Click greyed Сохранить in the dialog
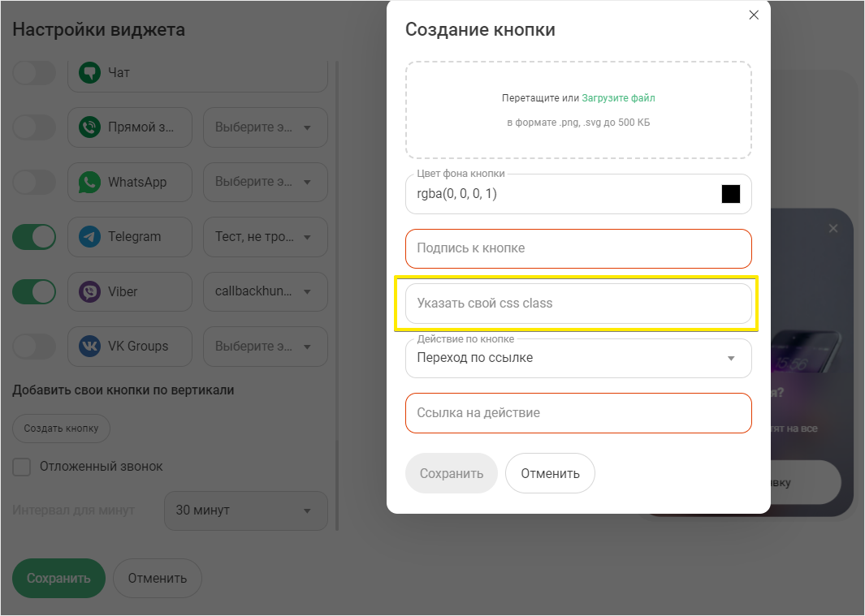865x616 pixels. point(452,473)
